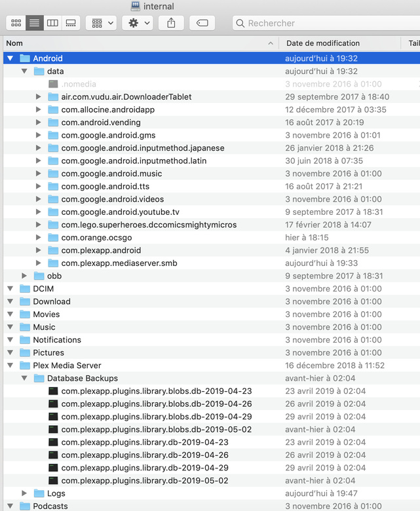The height and width of the screenshot is (511, 420).
Task: Open the gear action menu
Action: coord(138,23)
